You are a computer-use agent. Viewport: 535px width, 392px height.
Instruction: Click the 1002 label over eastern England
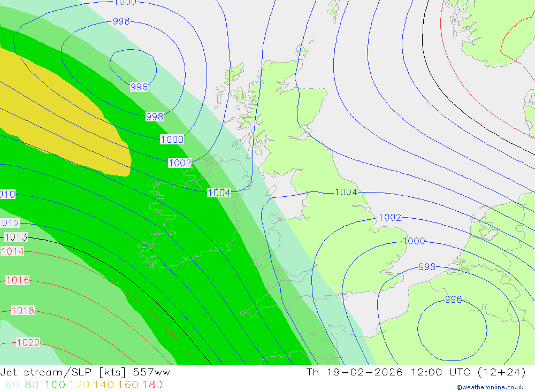tap(390, 217)
